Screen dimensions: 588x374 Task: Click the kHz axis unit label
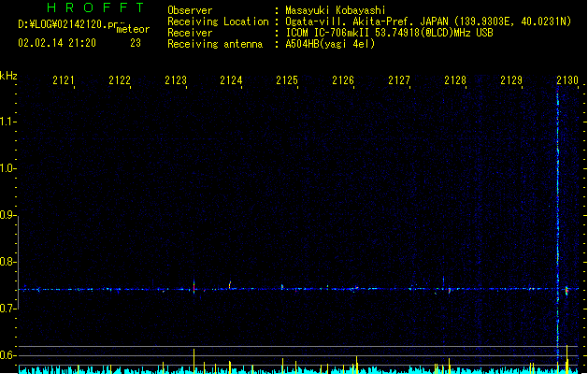[8, 76]
